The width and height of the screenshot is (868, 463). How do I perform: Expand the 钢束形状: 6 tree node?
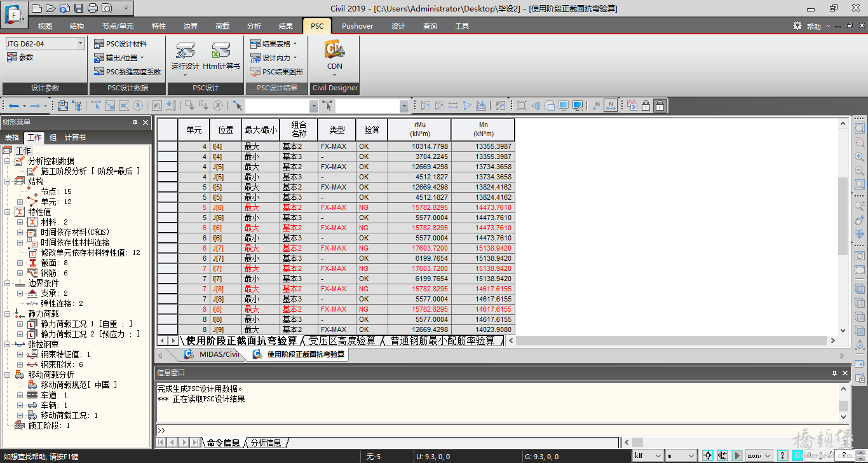pos(20,364)
